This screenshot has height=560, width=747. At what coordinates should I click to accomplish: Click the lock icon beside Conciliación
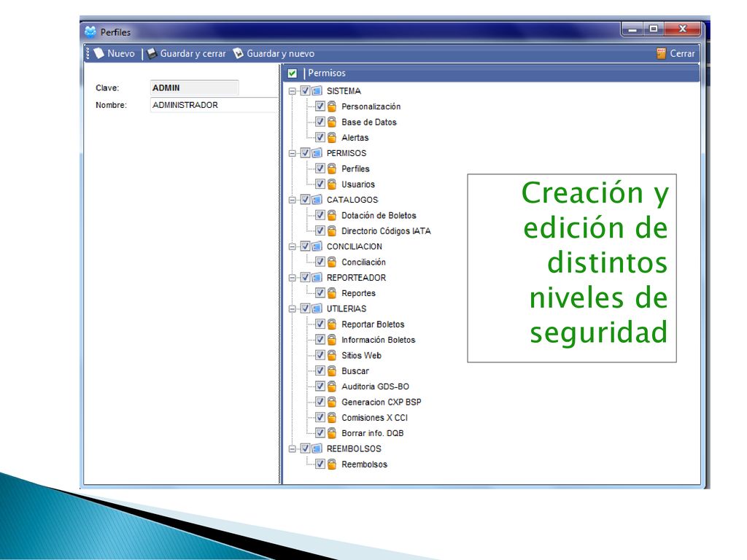point(332,262)
